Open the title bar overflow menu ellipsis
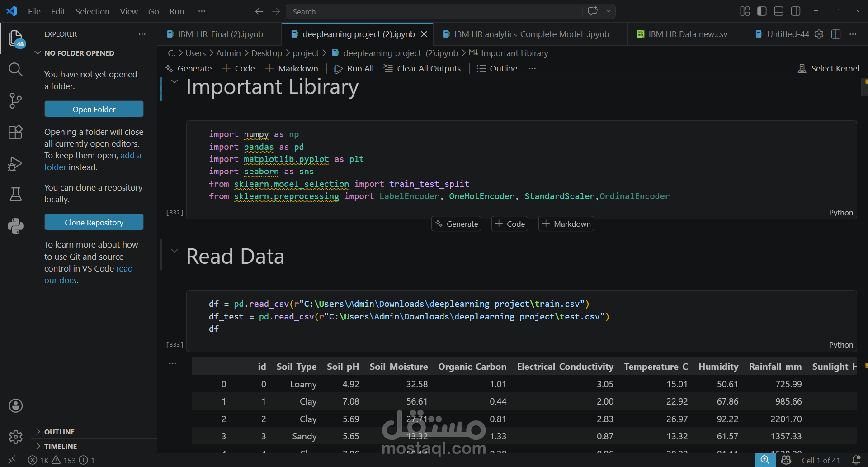Viewport: 868px width, 467px height. coord(202,11)
